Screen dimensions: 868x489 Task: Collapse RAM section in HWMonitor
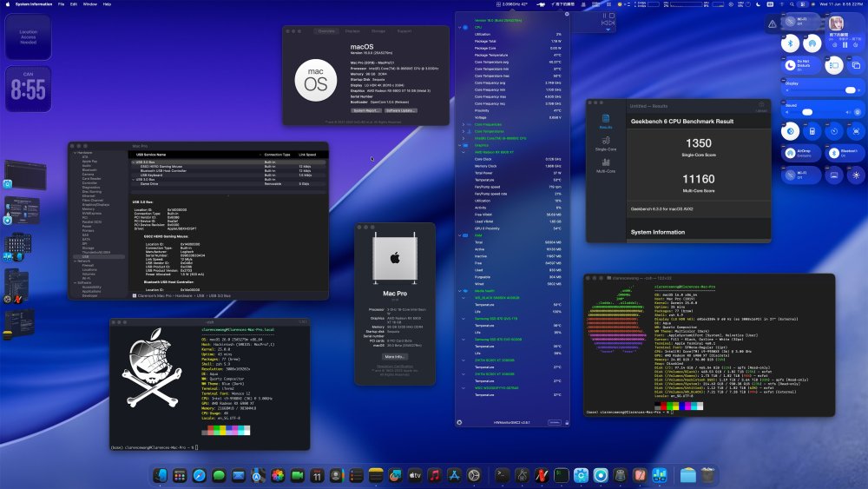click(x=459, y=235)
